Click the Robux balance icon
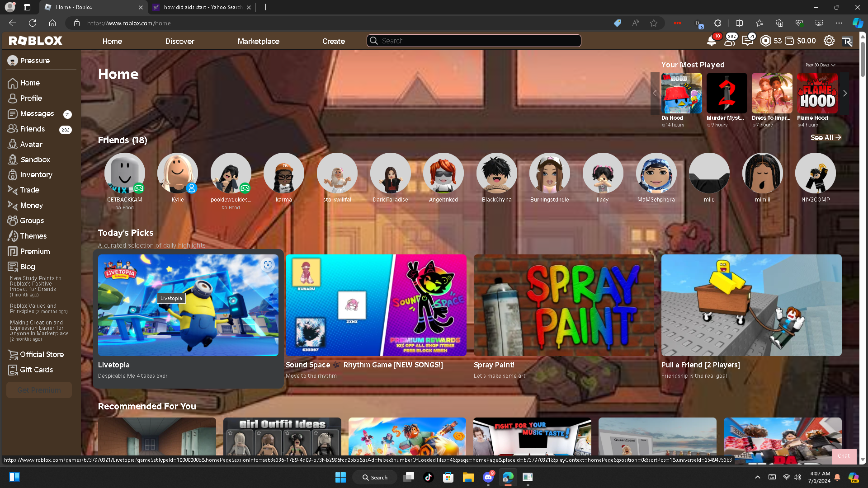Image resolution: width=868 pixels, height=488 pixels. coord(765,41)
